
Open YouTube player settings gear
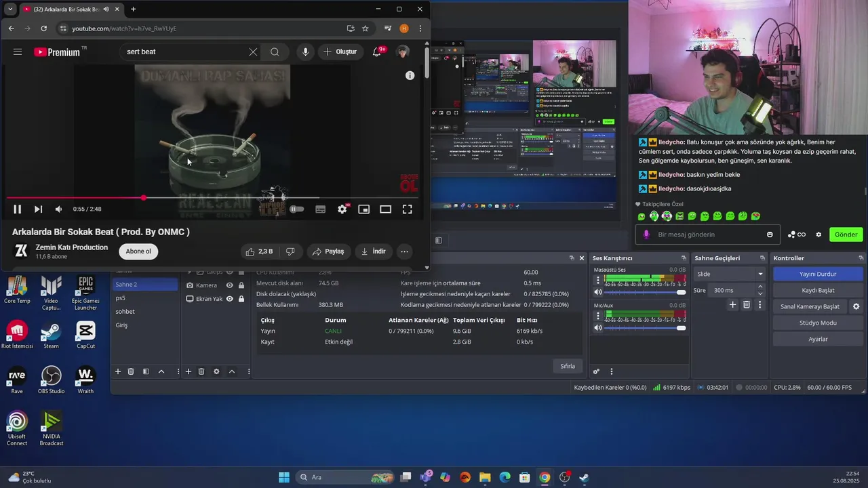342,209
